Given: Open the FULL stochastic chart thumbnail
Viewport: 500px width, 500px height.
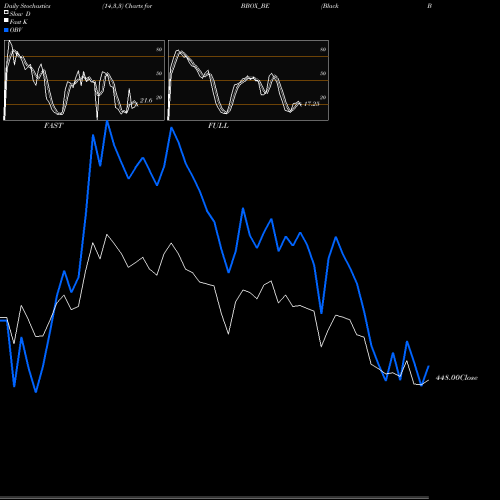Looking at the screenshot, I should [x=248, y=80].
